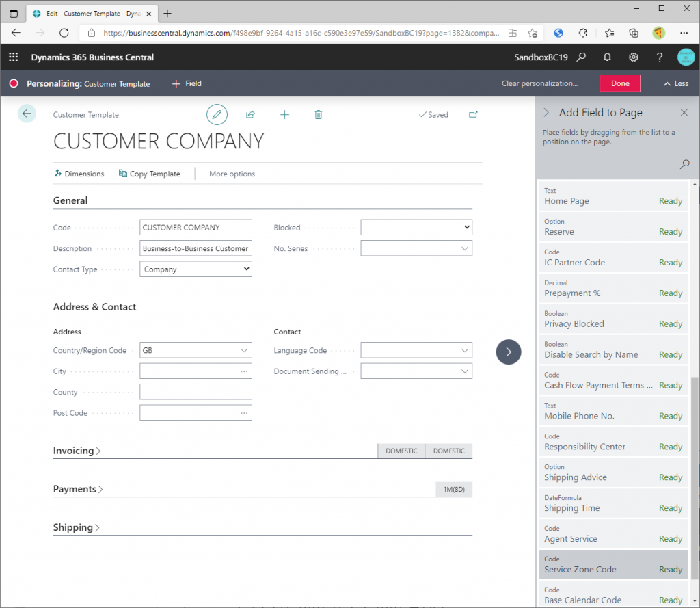Click the back arrow on Customer Template
Viewport: 700px width, 608px height.
tap(27, 114)
